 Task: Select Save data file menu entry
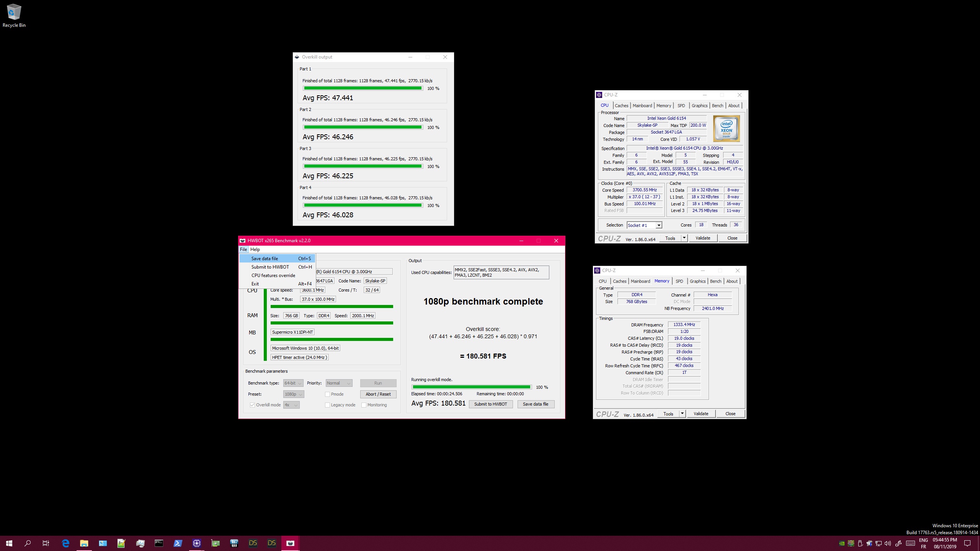tap(277, 259)
